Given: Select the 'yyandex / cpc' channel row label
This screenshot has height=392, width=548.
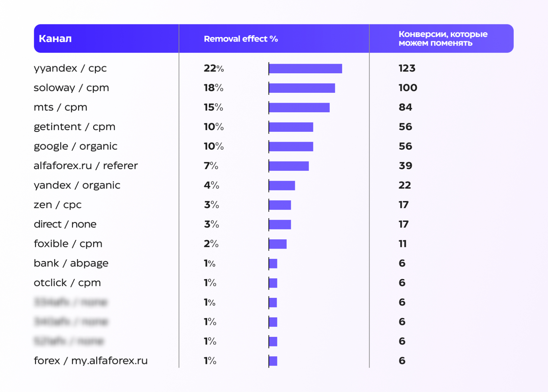Looking at the screenshot, I should (x=70, y=68).
